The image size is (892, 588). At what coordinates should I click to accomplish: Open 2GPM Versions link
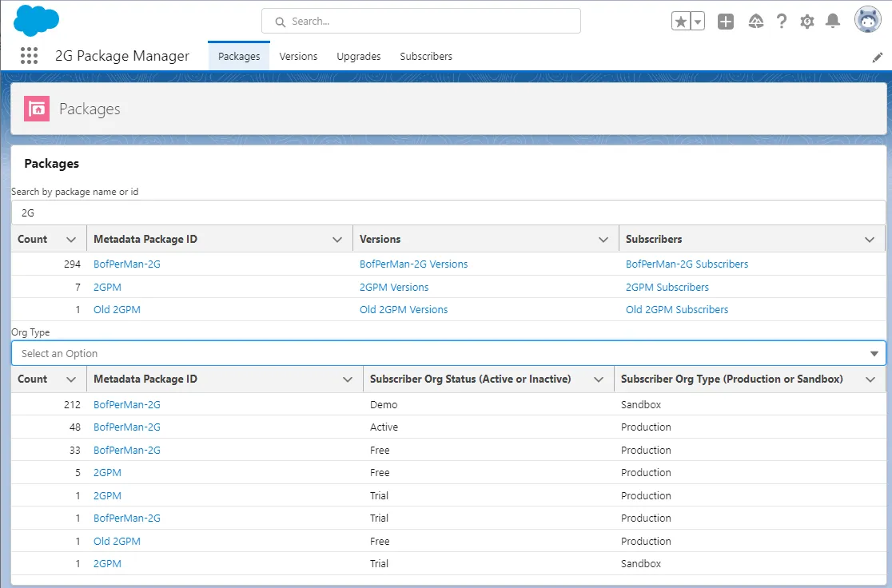click(394, 287)
